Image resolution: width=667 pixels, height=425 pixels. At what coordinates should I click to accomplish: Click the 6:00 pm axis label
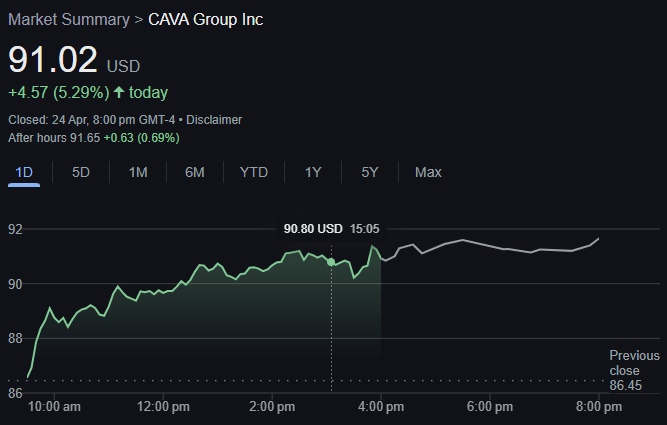point(490,407)
